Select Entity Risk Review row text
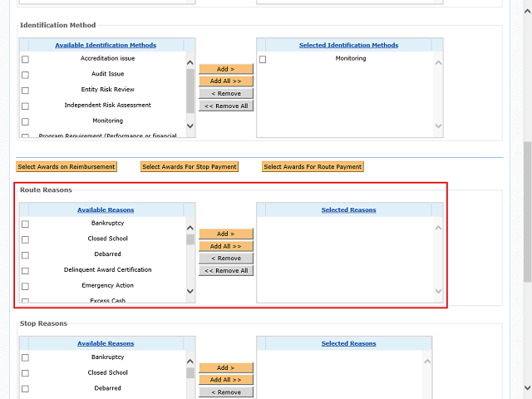This screenshot has width=532, height=399. (107, 90)
